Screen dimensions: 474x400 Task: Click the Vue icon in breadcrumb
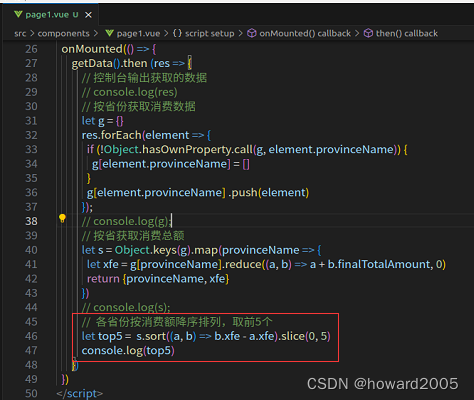tap(109, 33)
